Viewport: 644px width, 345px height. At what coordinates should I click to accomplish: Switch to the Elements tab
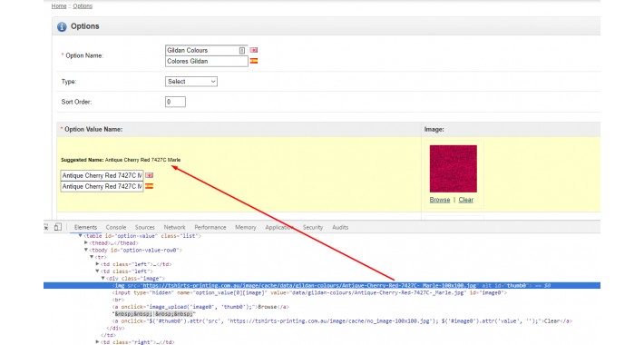click(x=85, y=227)
